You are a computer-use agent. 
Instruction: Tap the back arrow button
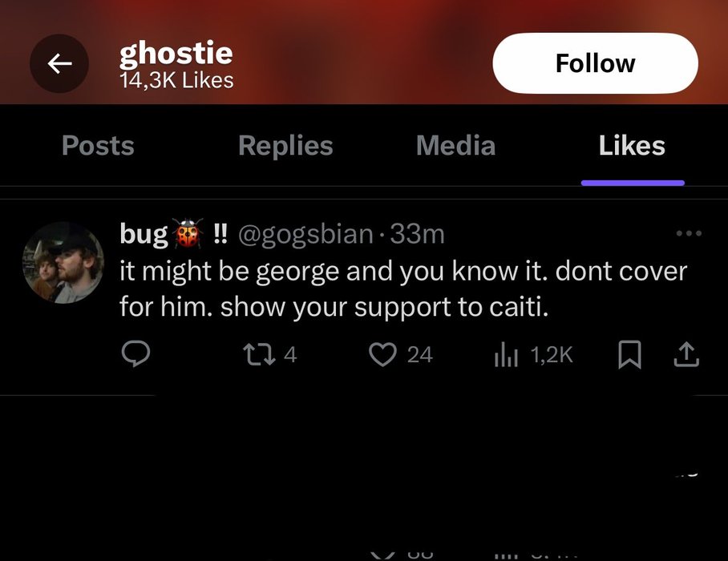59,63
